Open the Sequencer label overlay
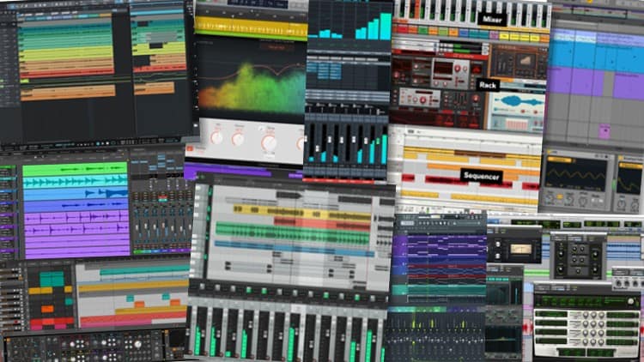 pos(481,175)
